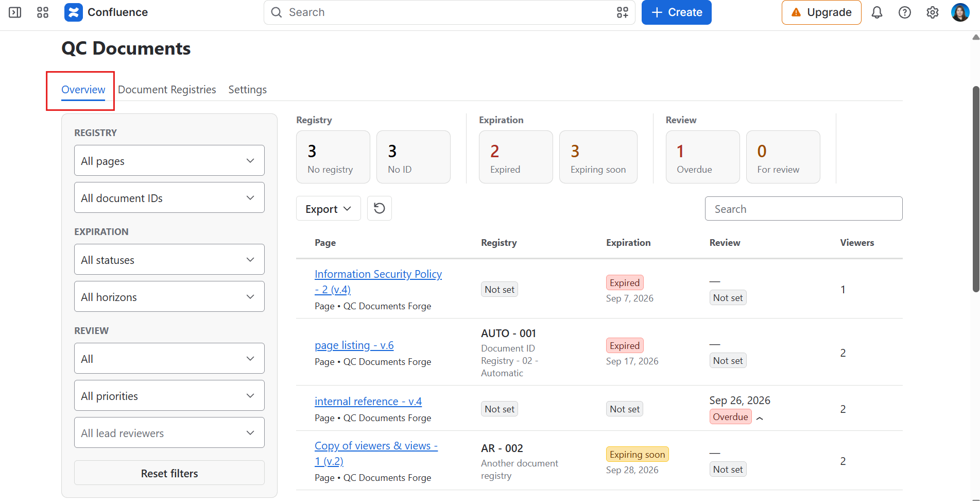Open the All document IDs dropdown

169,197
